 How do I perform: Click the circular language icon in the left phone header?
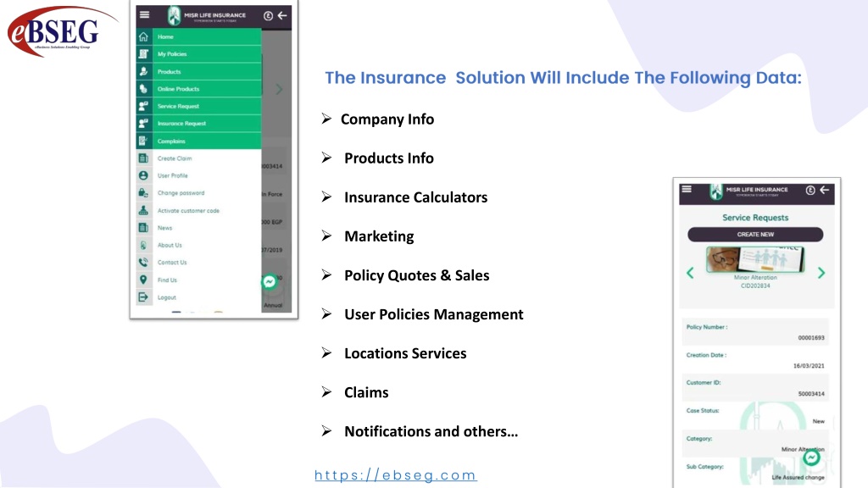coord(268,16)
